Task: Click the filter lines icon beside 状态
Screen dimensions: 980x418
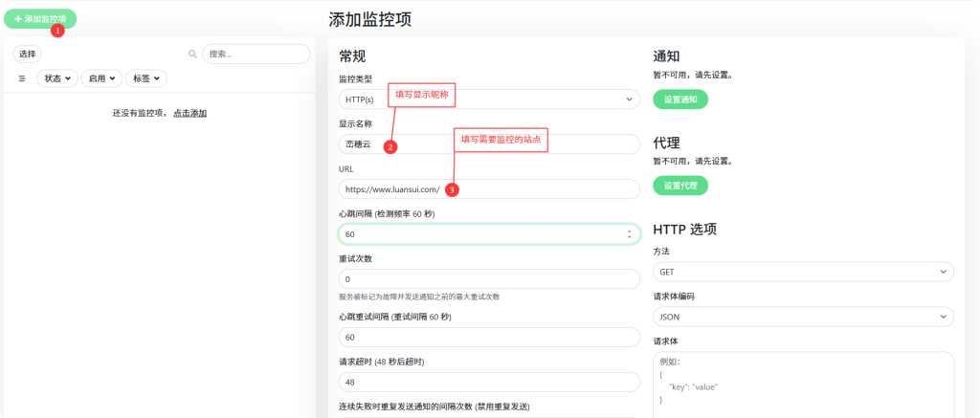Action: [x=22, y=78]
